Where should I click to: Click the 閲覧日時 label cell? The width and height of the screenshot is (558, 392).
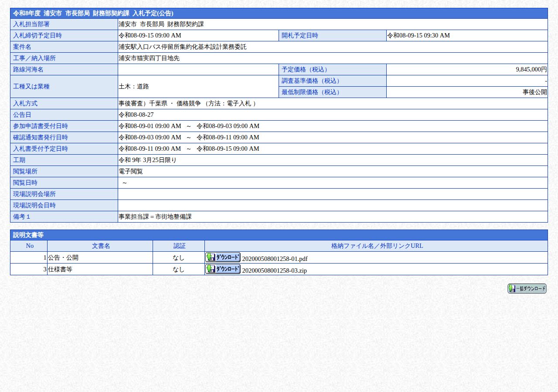click(x=64, y=182)
